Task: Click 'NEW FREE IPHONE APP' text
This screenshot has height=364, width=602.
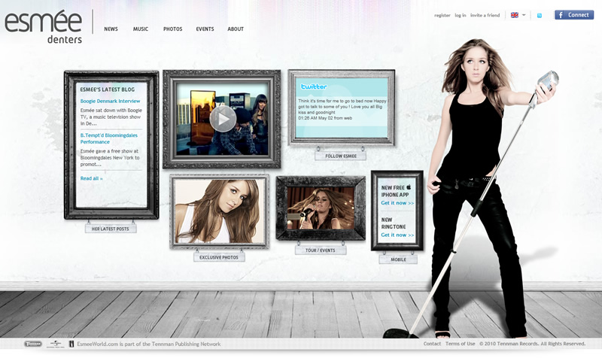Action: point(395,191)
